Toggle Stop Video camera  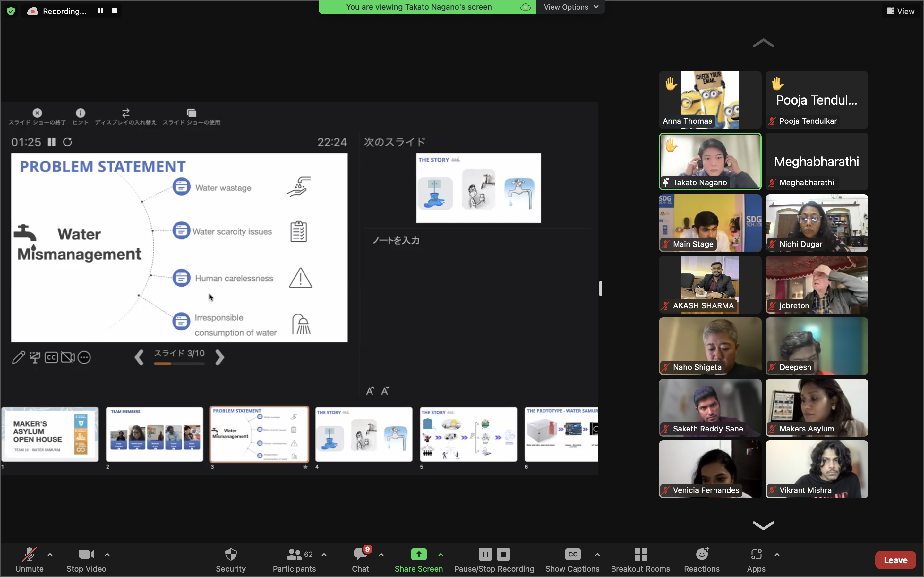click(86, 559)
